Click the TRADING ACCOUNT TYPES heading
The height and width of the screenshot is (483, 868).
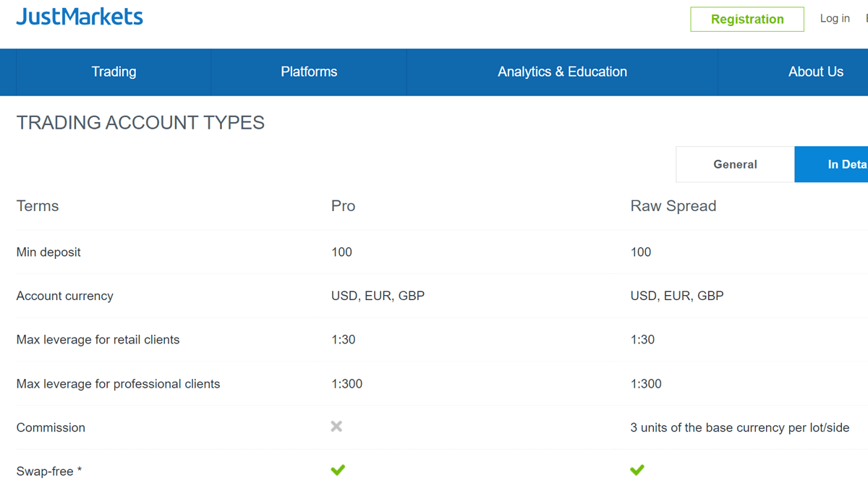tap(140, 123)
